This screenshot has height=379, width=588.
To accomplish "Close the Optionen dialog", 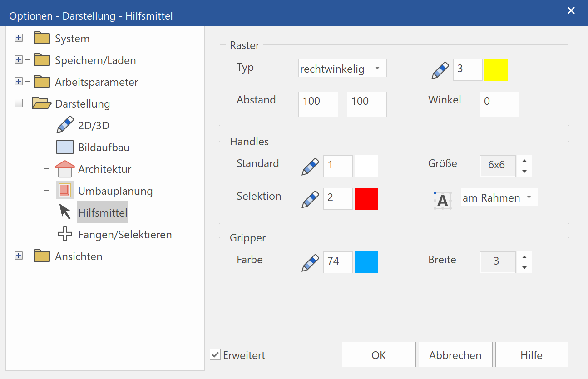I will (571, 10).
